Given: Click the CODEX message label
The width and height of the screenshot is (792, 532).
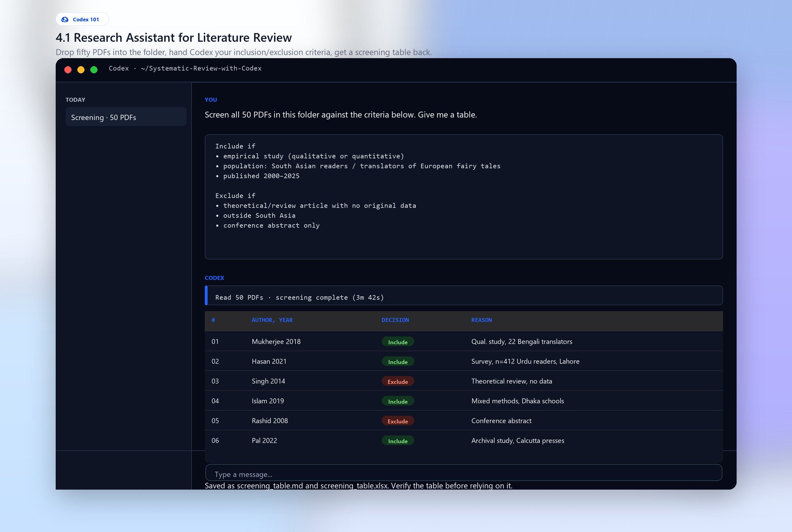Looking at the screenshot, I should point(214,278).
